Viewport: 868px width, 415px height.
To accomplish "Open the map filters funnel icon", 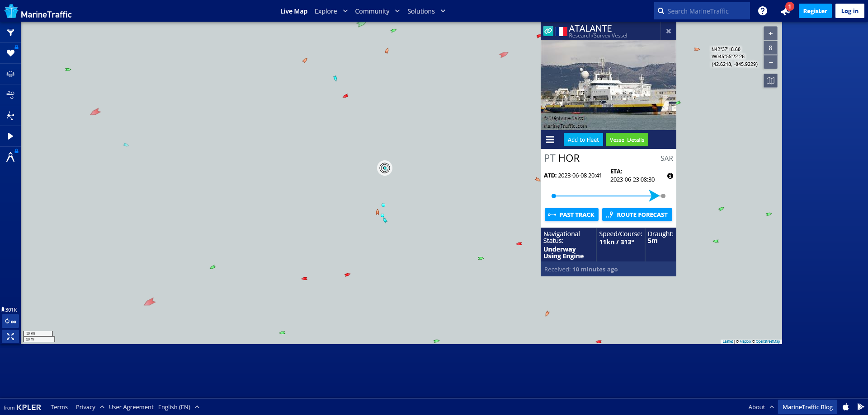I will click(10, 33).
